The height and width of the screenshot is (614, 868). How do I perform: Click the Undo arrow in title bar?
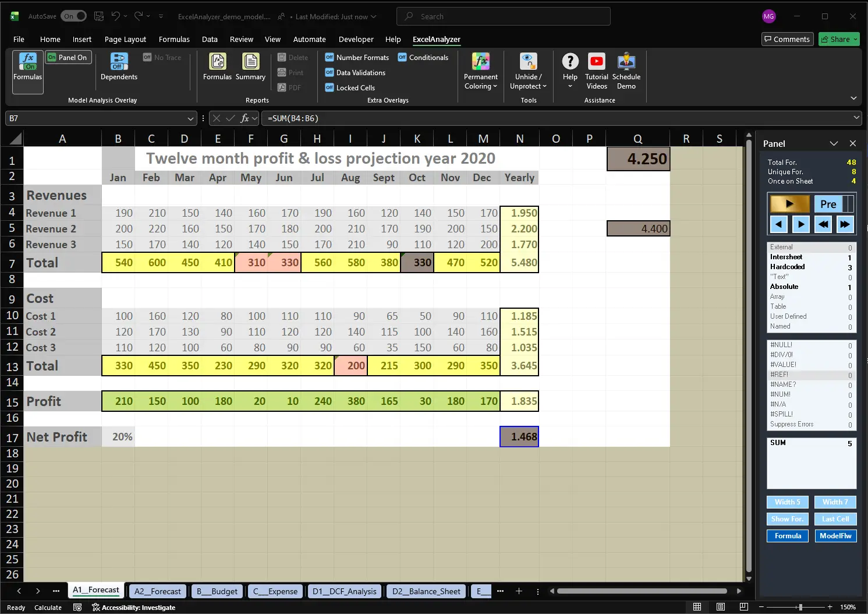[116, 16]
